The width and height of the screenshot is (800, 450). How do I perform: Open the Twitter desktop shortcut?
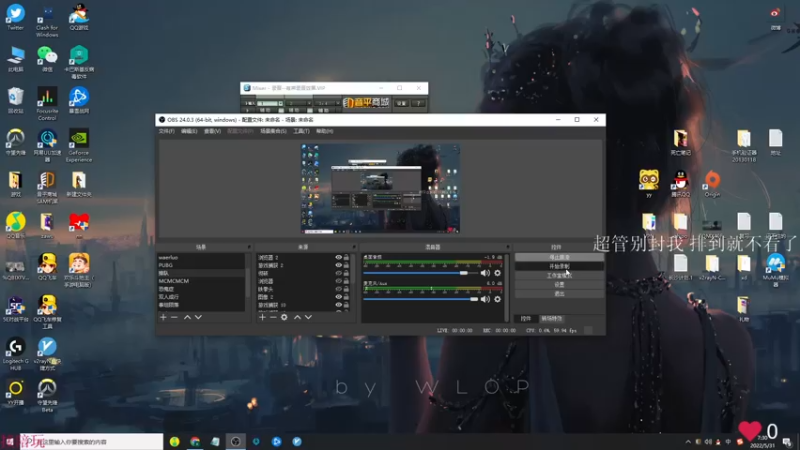(x=15, y=17)
